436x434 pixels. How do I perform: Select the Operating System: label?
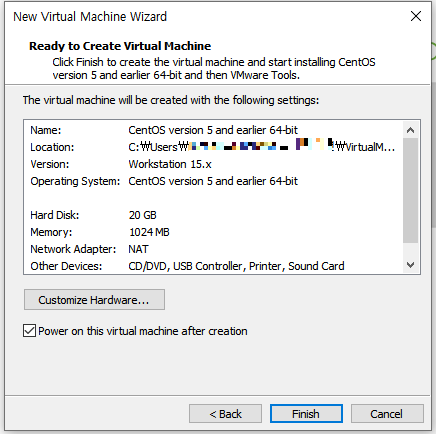(75, 181)
